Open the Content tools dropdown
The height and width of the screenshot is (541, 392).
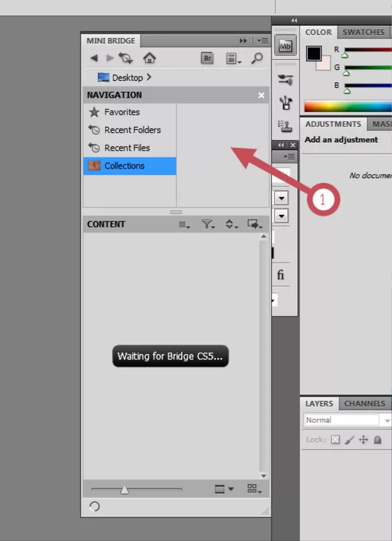tap(255, 224)
